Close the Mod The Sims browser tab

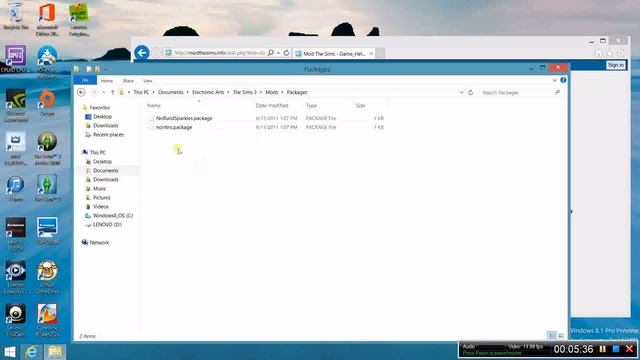tap(371, 53)
